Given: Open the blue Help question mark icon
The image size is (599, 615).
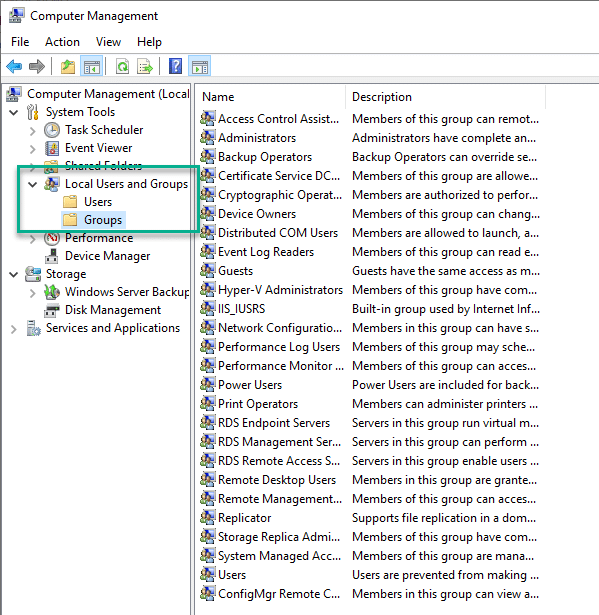Looking at the screenshot, I should pos(175,66).
